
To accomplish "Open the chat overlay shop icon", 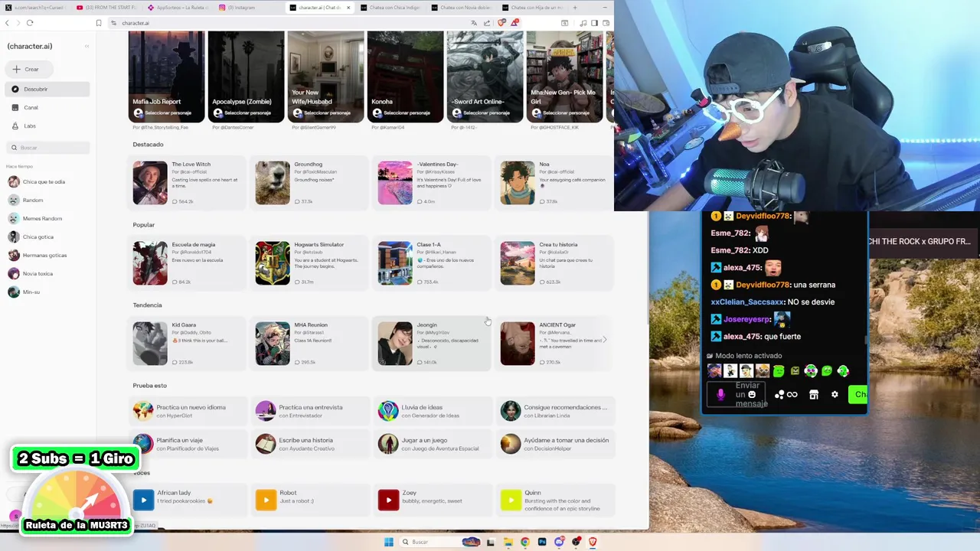I will pos(814,395).
